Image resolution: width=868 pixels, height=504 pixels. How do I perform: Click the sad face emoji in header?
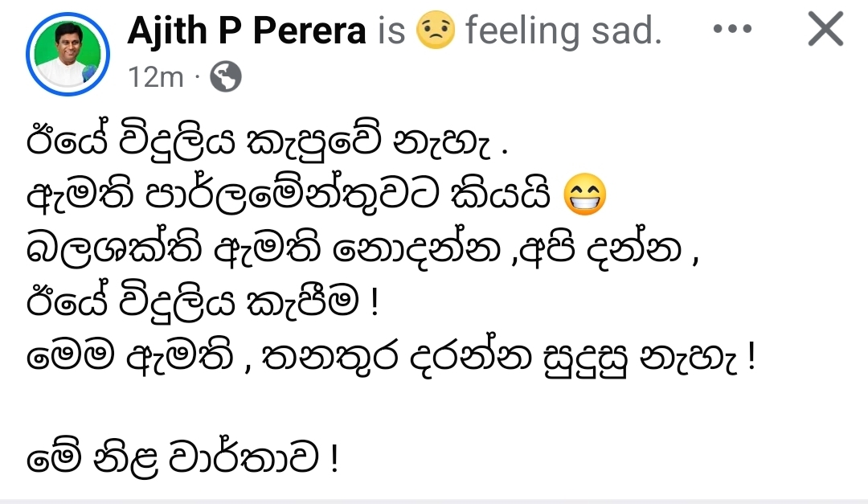click(x=436, y=31)
